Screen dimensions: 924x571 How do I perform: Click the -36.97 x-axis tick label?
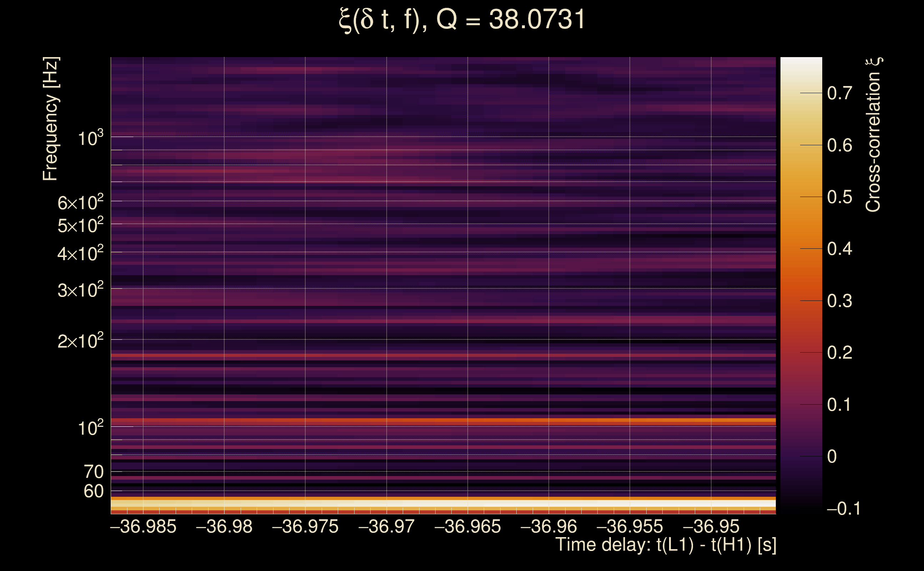(x=386, y=527)
